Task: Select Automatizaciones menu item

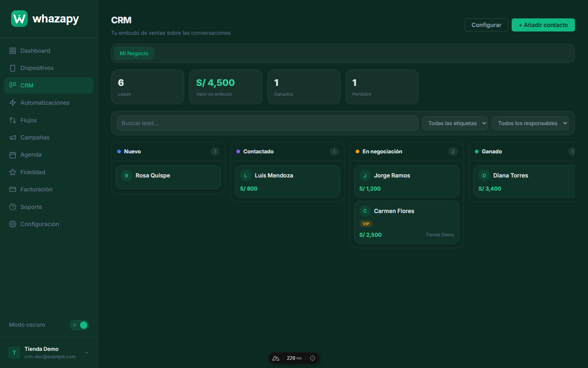Action: (49, 103)
